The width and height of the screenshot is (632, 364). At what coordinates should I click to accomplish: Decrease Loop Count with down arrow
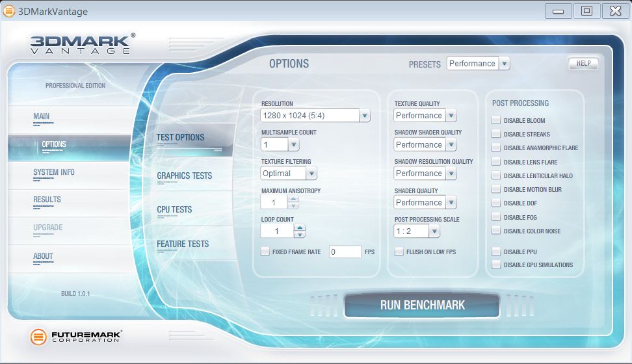click(x=300, y=234)
